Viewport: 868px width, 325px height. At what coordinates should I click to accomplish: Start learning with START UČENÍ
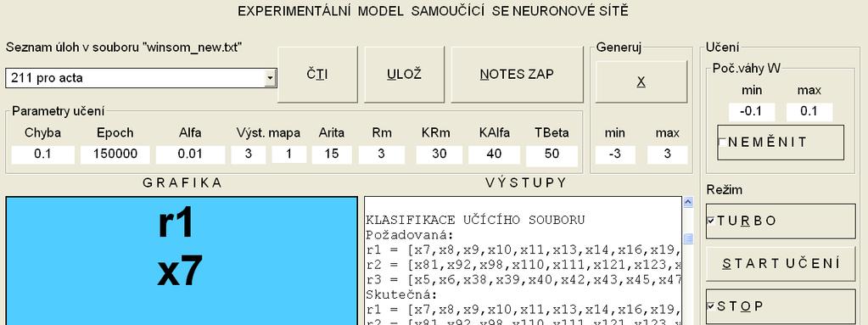tap(781, 264)
